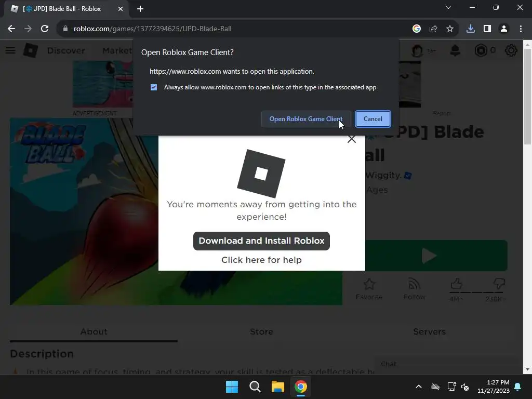
Task: Click the Blade Ball game thumbnail
Action: pos(176,211)
